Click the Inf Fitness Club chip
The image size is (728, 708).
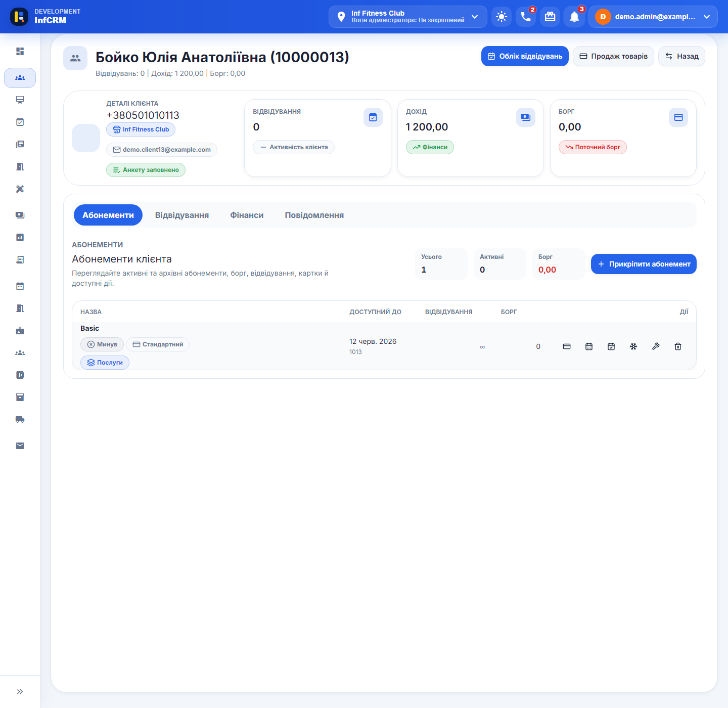141,129
